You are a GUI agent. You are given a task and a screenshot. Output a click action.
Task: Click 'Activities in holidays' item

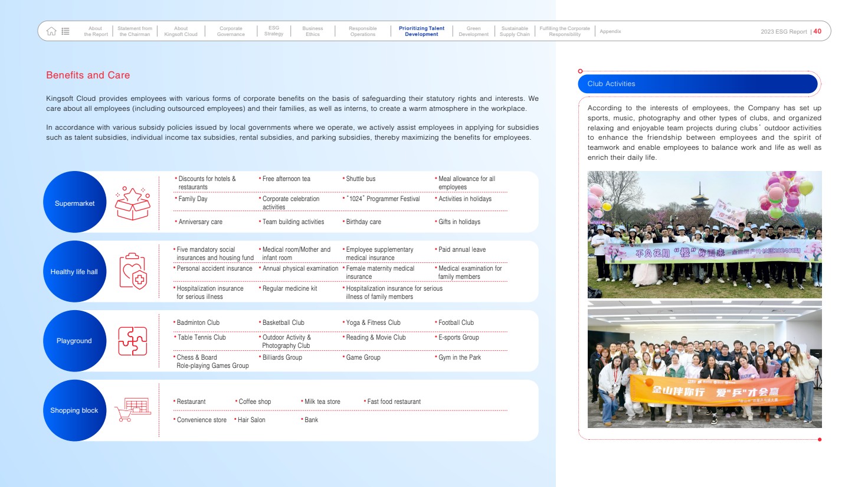(465, 199)
